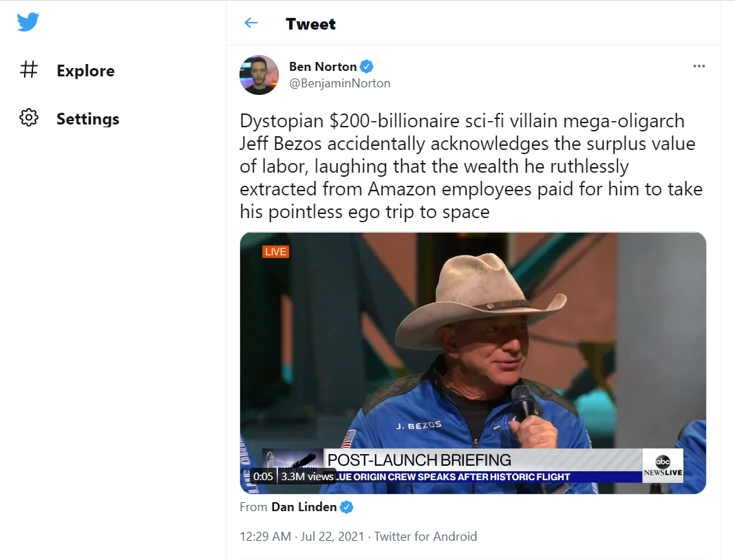This screenshot has height=560, width=735.
Task: Click the Settings gear icon
Action: 29,118
